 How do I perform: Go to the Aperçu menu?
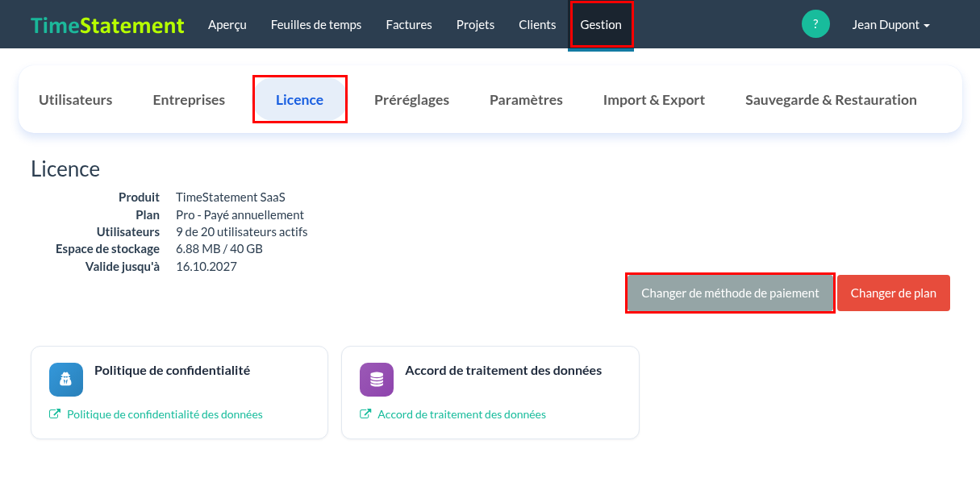click(x=227, y=25)
